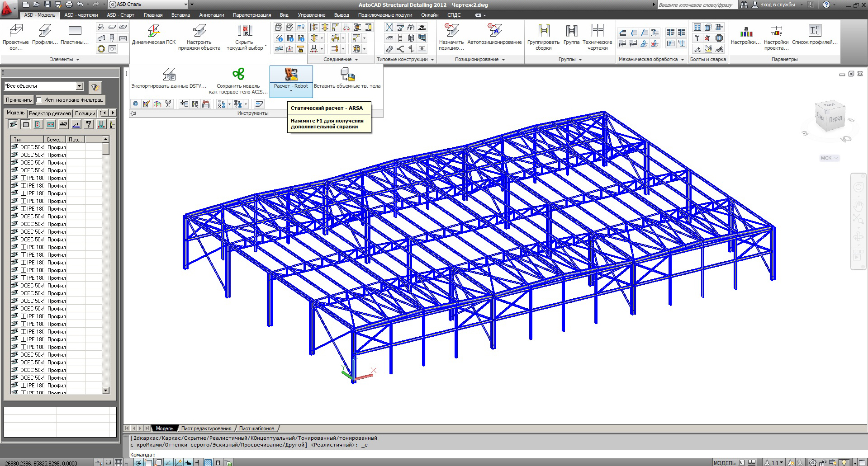Click the workspace gear icon in status bar

[x=813, y=462]
